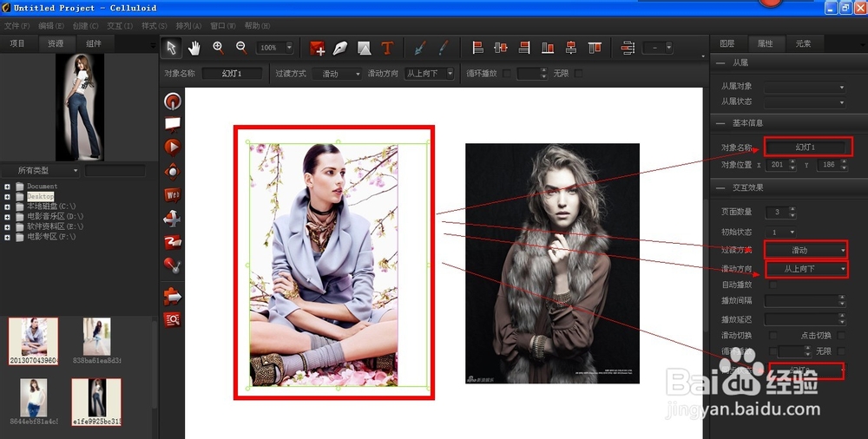Screen dimensions: 868x439
Task: Open 滑动方向 dropdown in options bar
Action: click(x=429, y=73)
